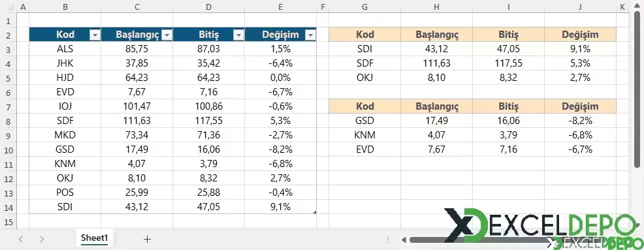Viewport: 644px width, 250px height.
Task: Open the Bitiş column filter dropdown
Action: tap(238, 35)
